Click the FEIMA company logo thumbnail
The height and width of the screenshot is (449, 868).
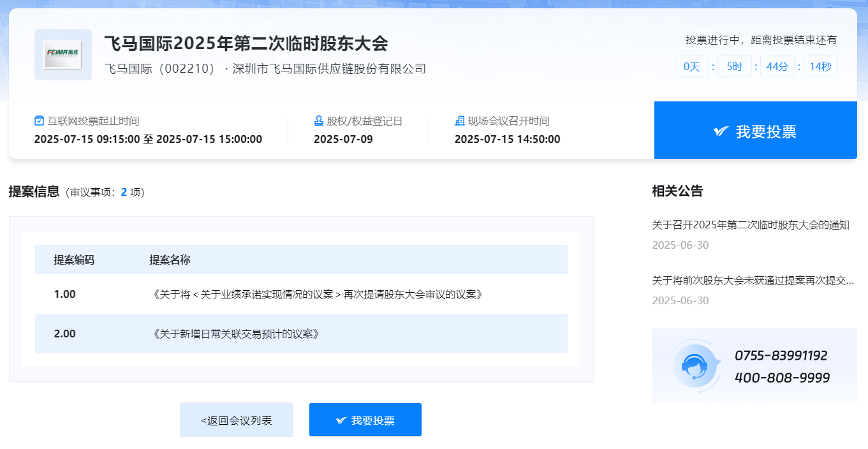click(x=63, y=55)
